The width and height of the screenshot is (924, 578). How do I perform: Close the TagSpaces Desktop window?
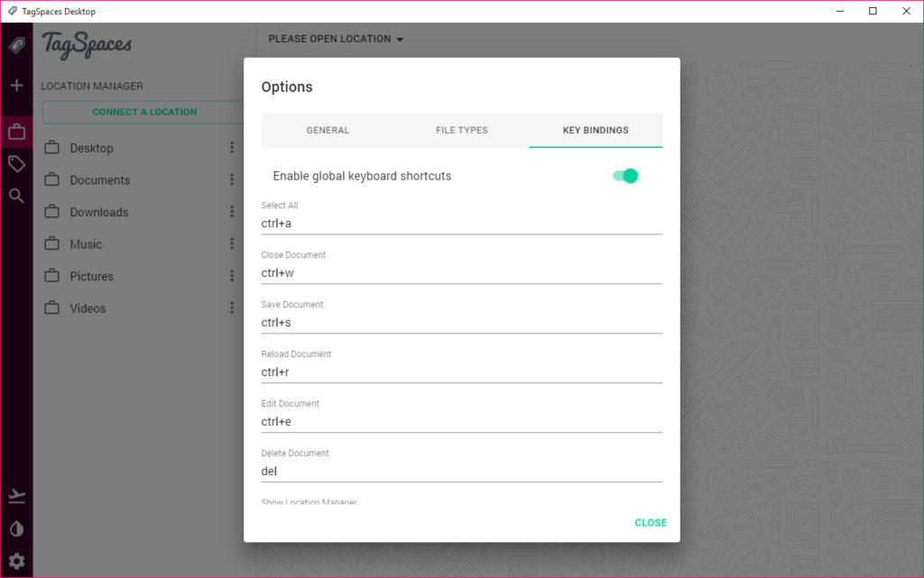(906, 11)
